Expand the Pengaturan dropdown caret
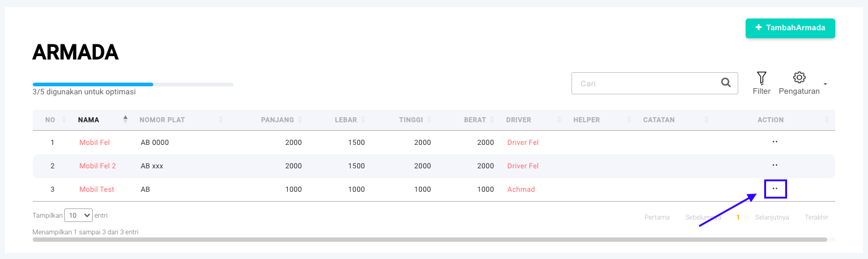 coord(825,84)
